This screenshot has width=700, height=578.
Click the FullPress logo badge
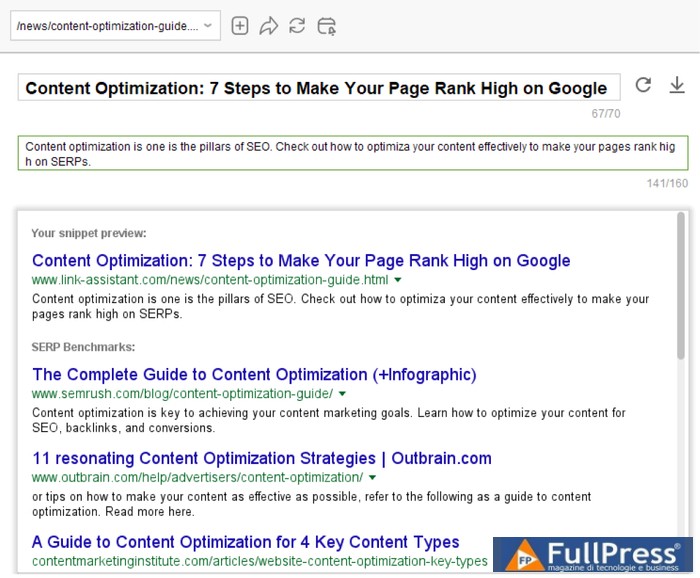tap(593, 556)
